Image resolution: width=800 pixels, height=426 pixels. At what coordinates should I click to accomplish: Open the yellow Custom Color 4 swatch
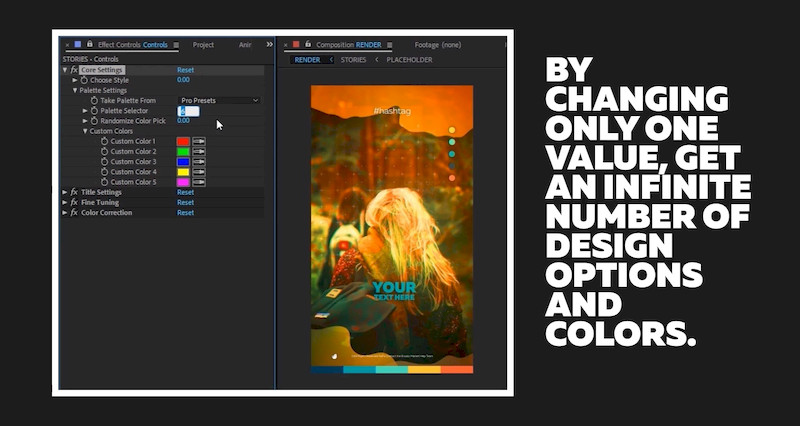(183, 172)
